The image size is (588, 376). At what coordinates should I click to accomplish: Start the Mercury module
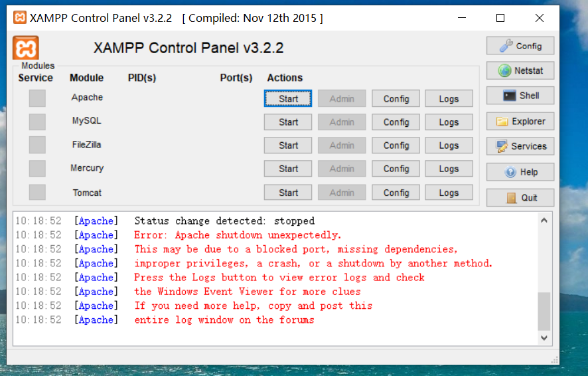(288, 169)
